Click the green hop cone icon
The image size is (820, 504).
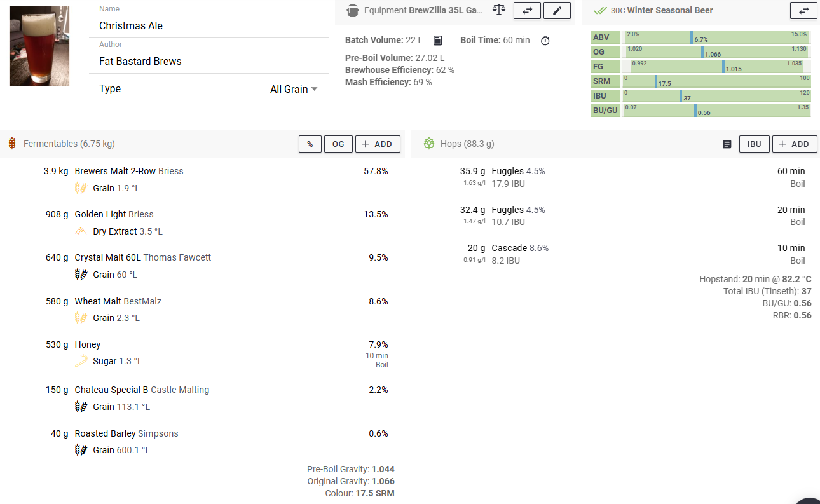click(x=429, y=144)
